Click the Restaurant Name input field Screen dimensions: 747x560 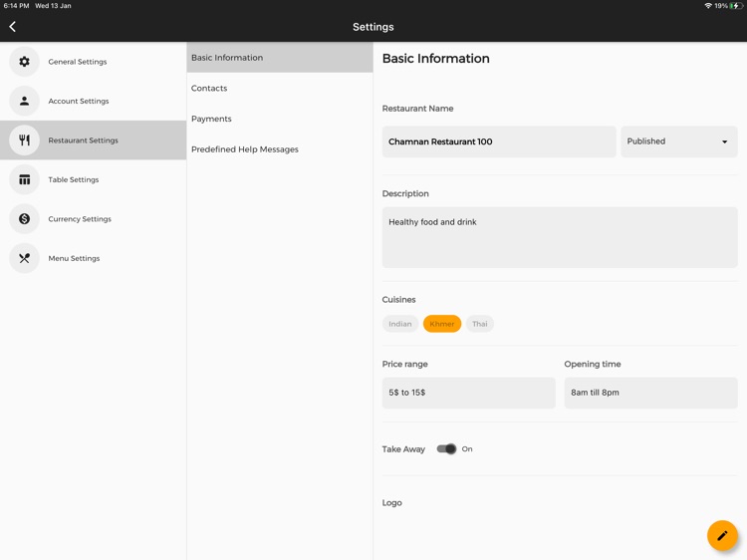499,141
